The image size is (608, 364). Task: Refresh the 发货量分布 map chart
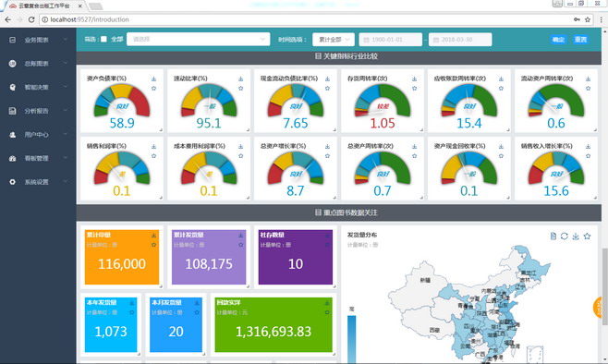tap(565, 237)
